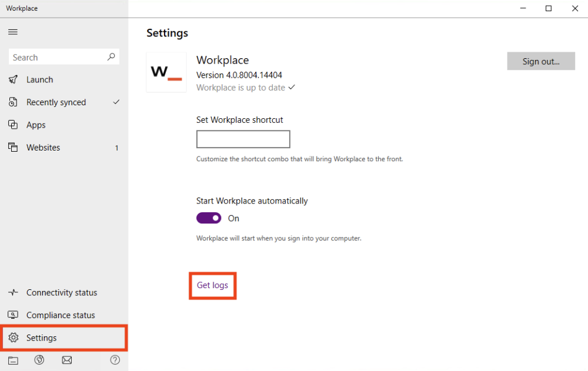The image size is (588, 371).
Task: Click the search magnifier icon
Action: click(x=111, y=56)
